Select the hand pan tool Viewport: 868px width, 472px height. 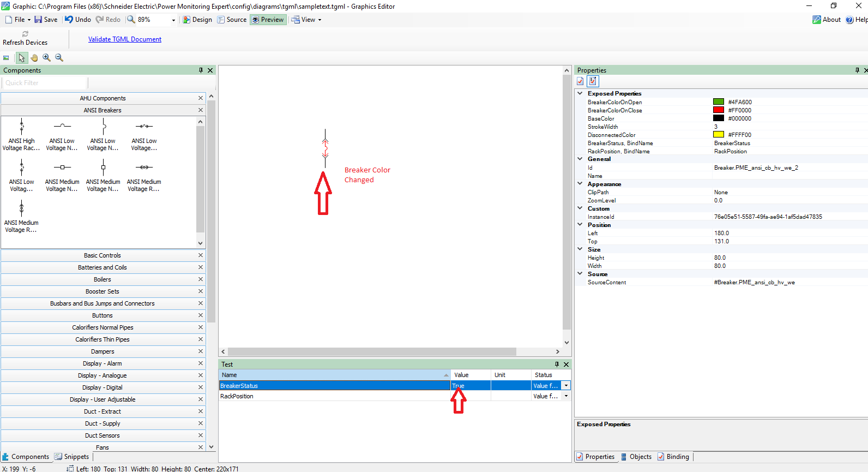pyautogui.click(x=34, y=58)
